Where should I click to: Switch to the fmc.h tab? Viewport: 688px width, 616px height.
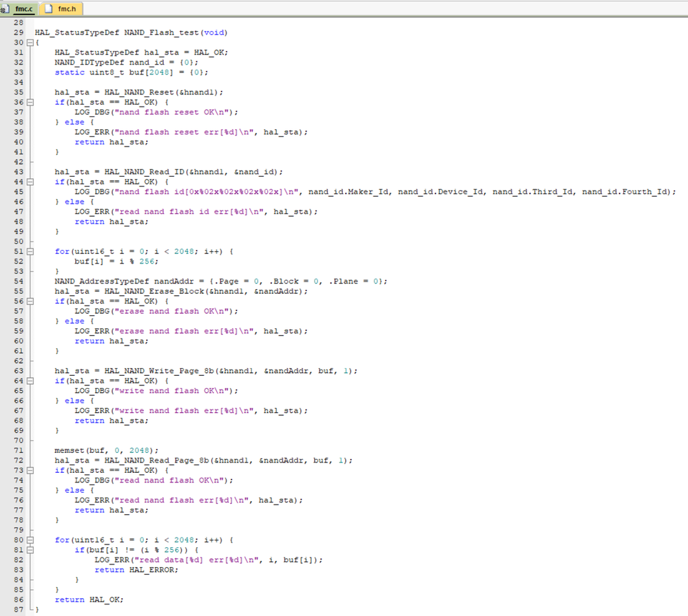point(67,9)
